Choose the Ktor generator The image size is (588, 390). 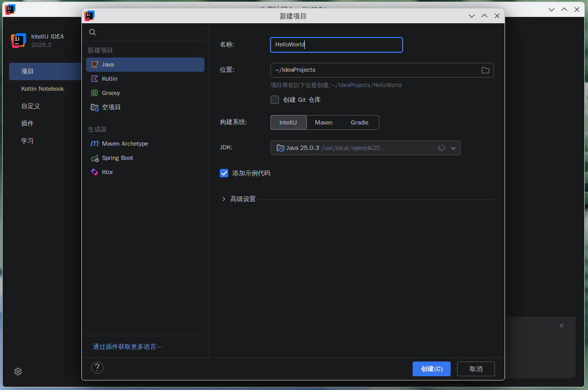point(145,172)
